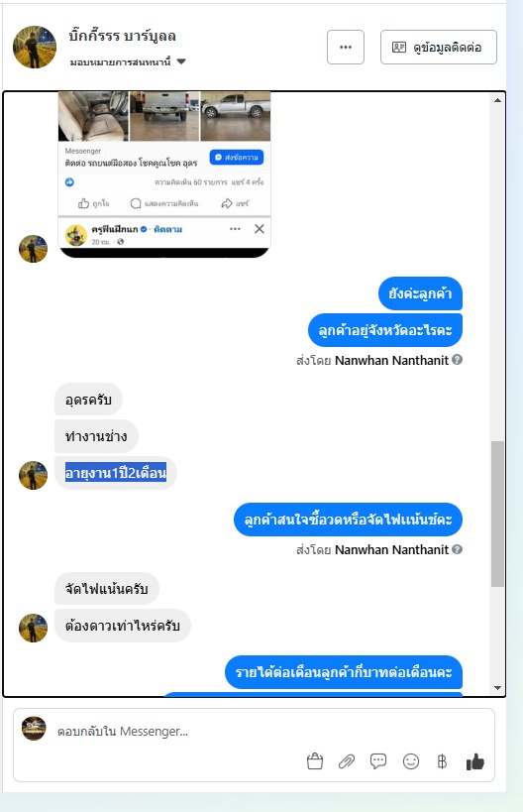
Task: Open the shared car listing screenshot
Action: click(x=164, y=174)
